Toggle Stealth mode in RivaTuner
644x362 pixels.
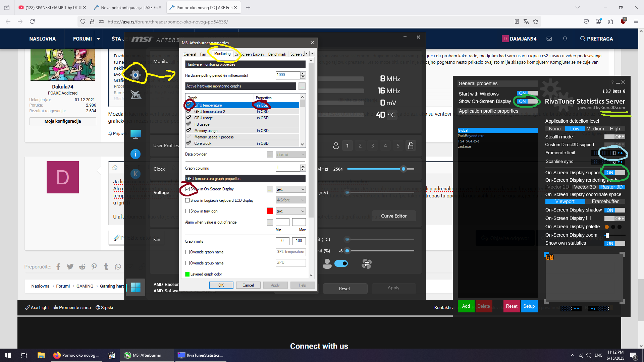pyautogui.click(x=614, y=137)
